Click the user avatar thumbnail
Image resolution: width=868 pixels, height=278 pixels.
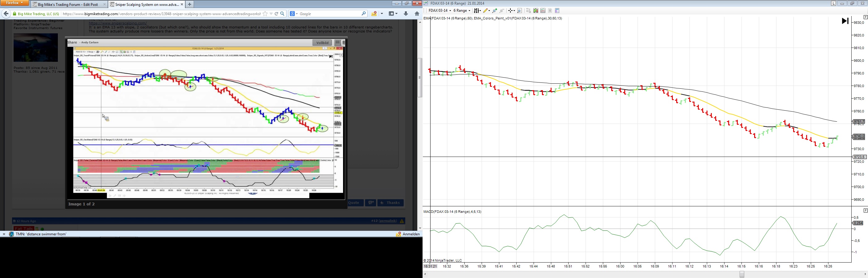click(x=36, y=48)
